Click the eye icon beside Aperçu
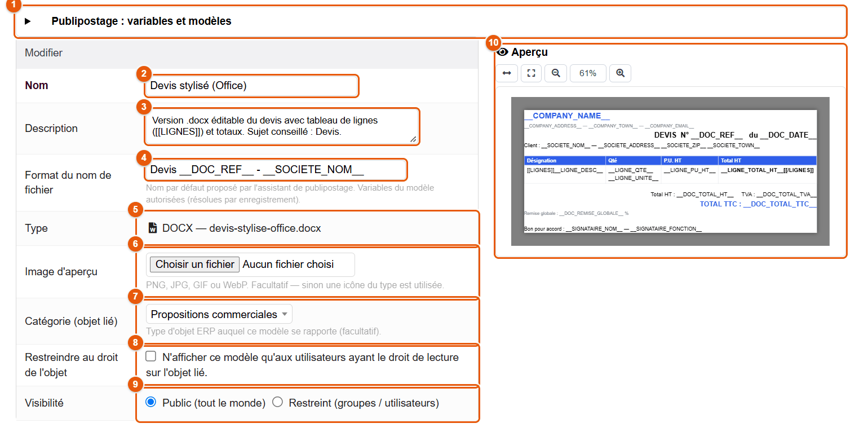Viewport: 868px width, 432px height. [502, 52]
